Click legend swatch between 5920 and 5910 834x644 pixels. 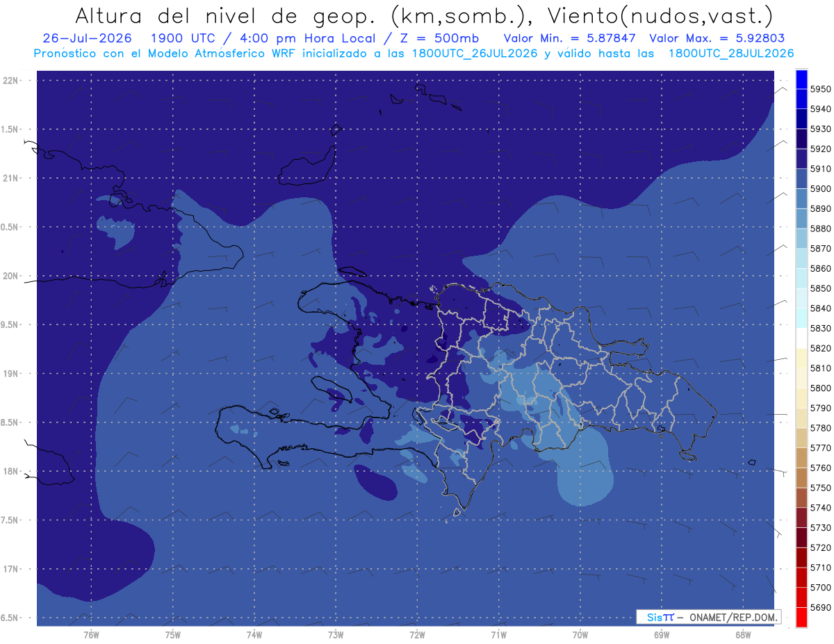click(801, 159)
